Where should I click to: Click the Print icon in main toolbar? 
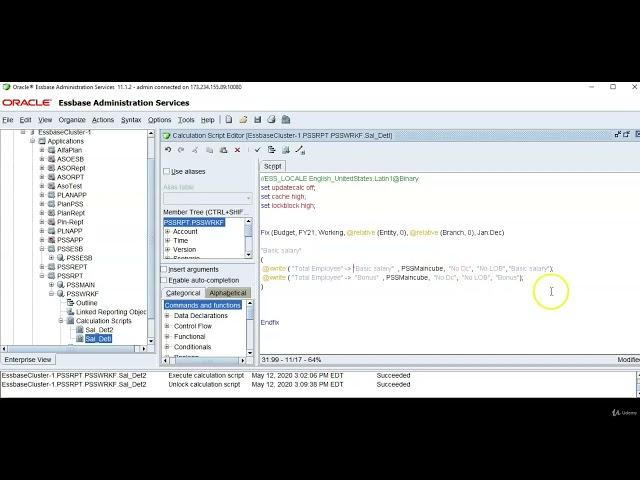271,120
